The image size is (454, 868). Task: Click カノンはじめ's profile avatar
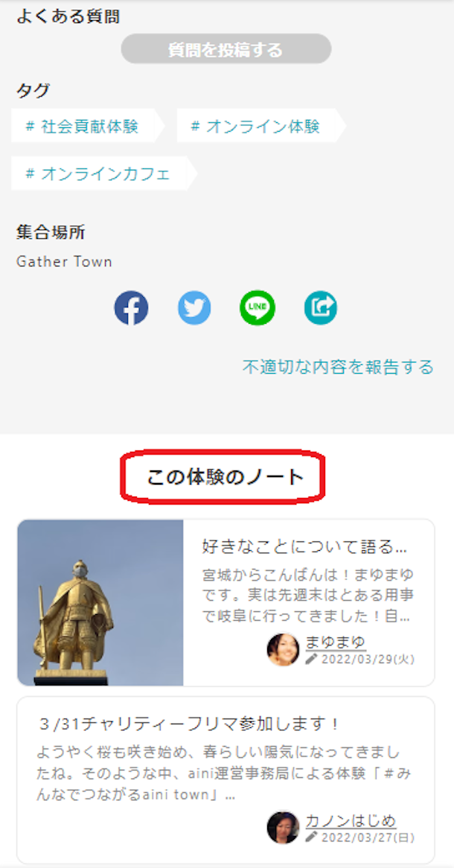[x=283, y=828]
